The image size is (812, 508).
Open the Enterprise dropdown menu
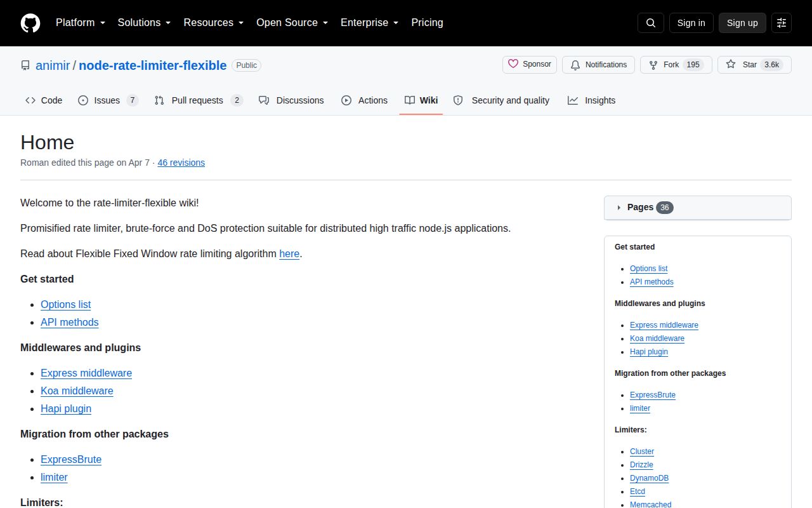coord(369,22)
